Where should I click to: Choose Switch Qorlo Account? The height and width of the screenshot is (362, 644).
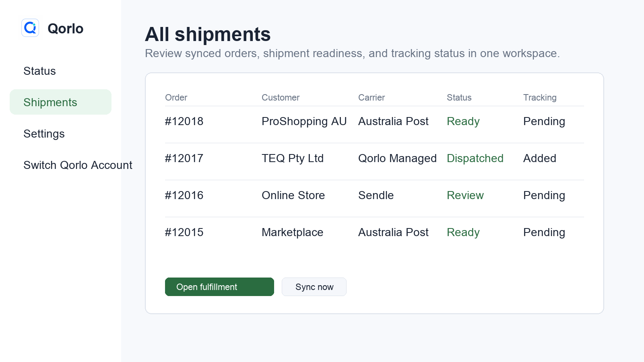(x=78, y=165)
